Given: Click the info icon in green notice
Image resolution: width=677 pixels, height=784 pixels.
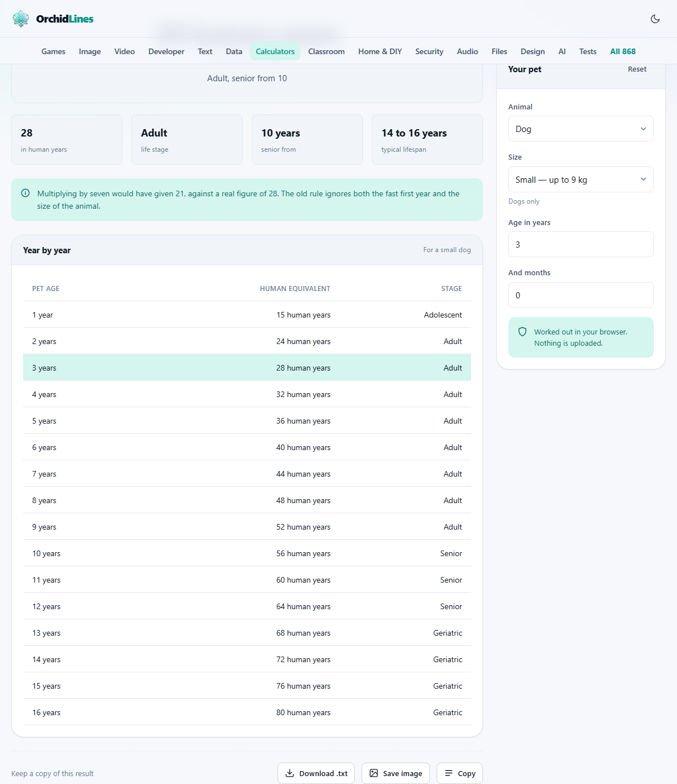Looking at the screenshot, I should click(25, 193).
